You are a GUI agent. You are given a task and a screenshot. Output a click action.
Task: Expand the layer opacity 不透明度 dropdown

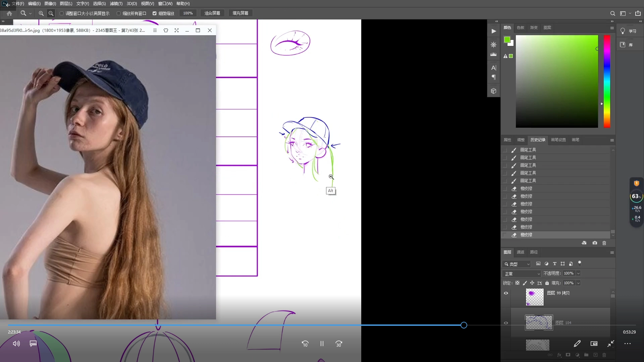pos(578,274)
